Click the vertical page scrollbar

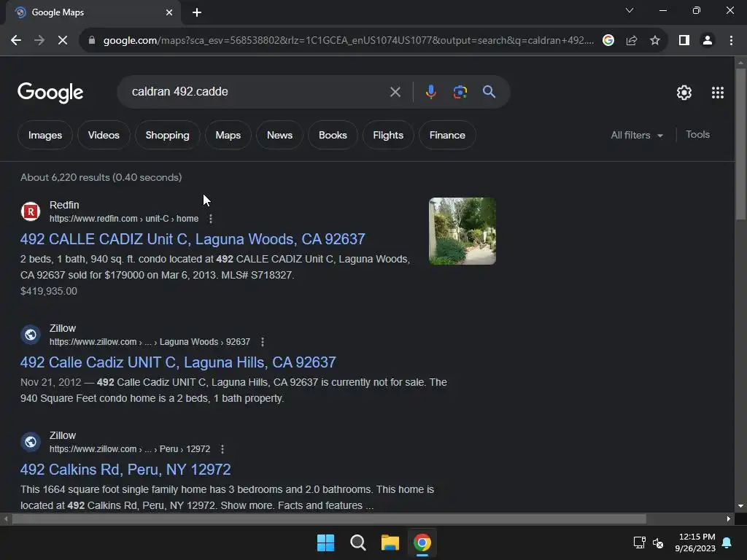[740, 143]
